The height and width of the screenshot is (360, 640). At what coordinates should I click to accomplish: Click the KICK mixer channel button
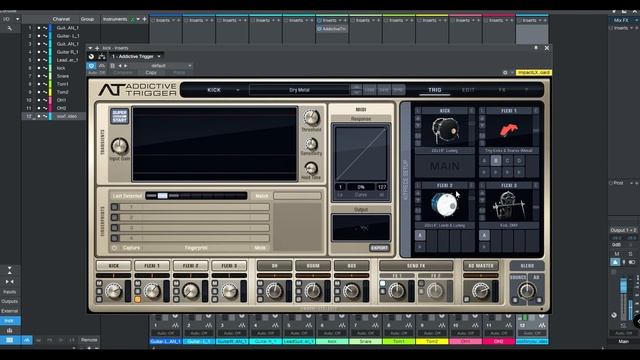(113, 266)
